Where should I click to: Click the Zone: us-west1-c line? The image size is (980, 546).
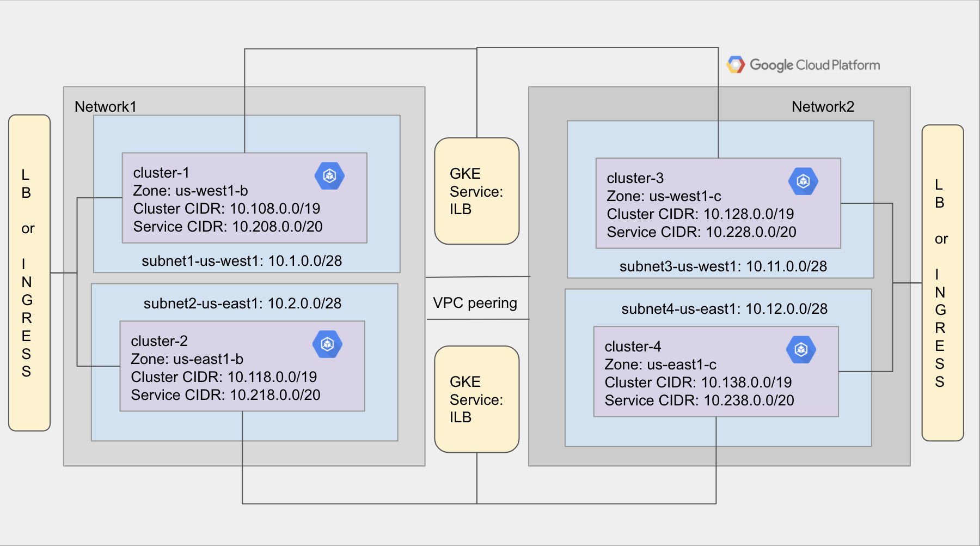coord(664,196)
